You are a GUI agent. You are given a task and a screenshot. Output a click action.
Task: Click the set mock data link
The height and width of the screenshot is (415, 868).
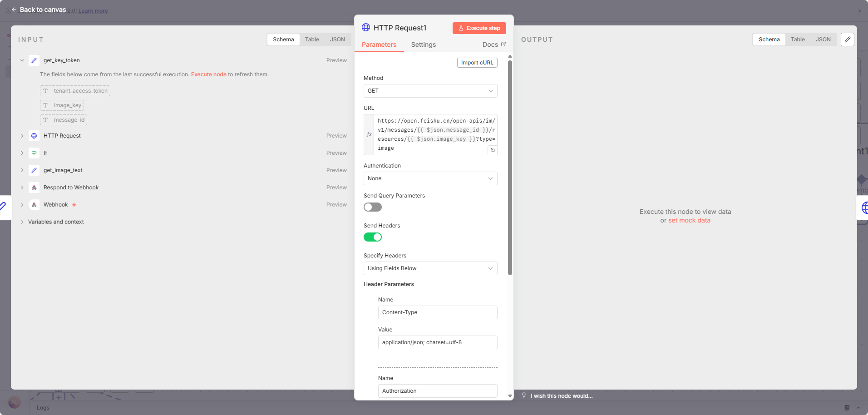[x=689, y=220]
